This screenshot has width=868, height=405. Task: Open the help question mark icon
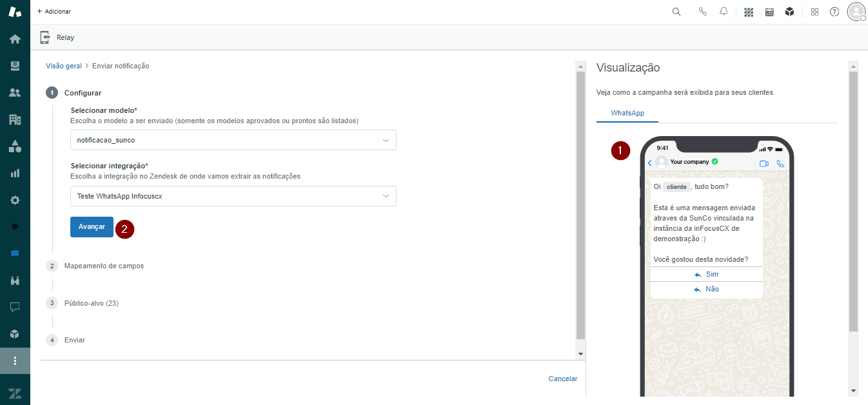tap(834, 12)
